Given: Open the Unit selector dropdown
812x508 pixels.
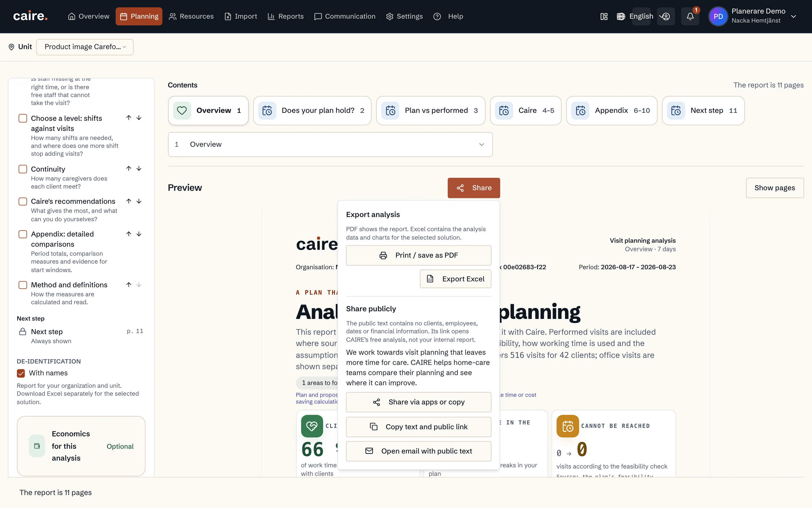Looking at the screenshot, I should point(85,47).
